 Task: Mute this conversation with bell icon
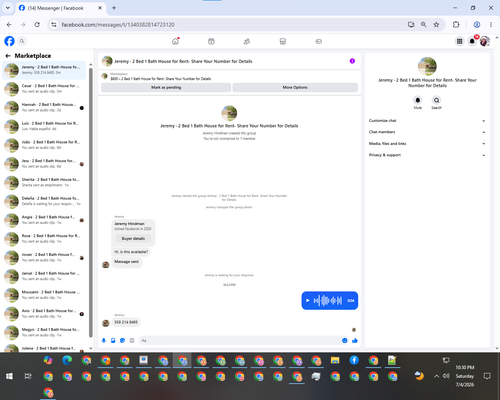418,100
